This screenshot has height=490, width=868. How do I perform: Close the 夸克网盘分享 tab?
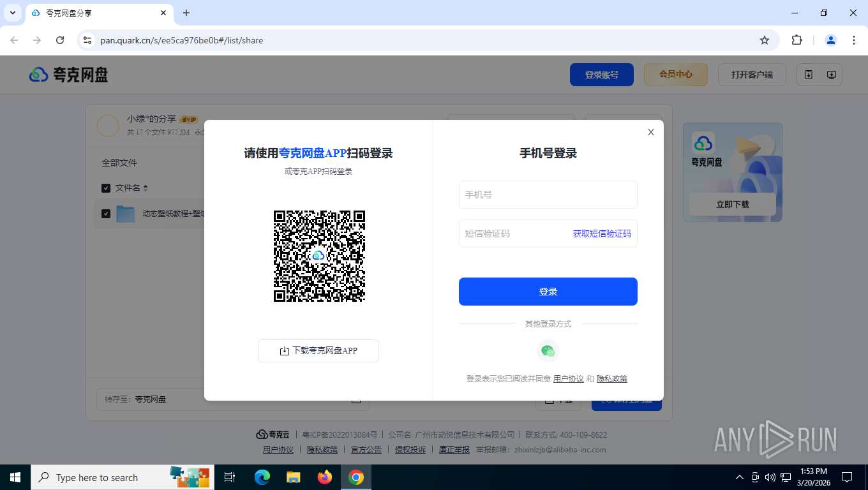click(x=164, y=13)
